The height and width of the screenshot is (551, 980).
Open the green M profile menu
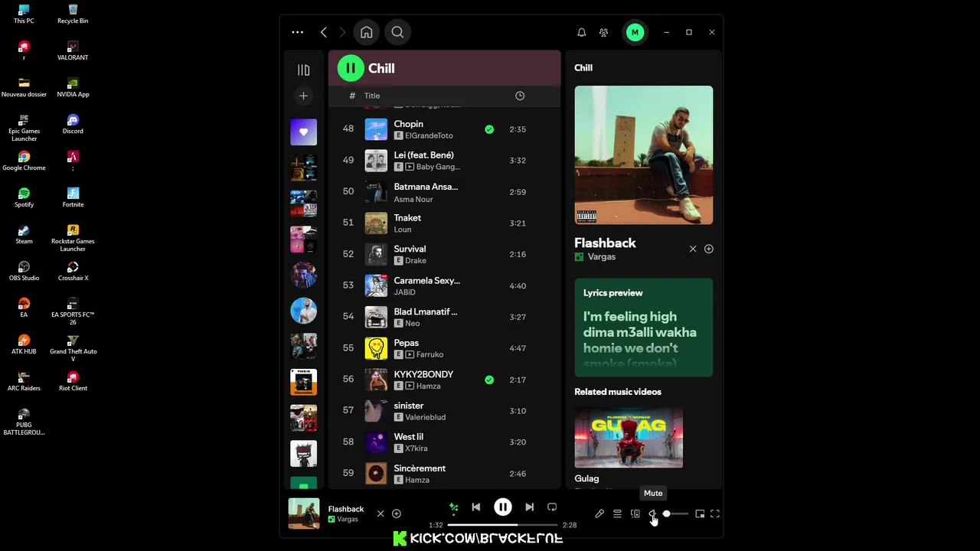634,32
